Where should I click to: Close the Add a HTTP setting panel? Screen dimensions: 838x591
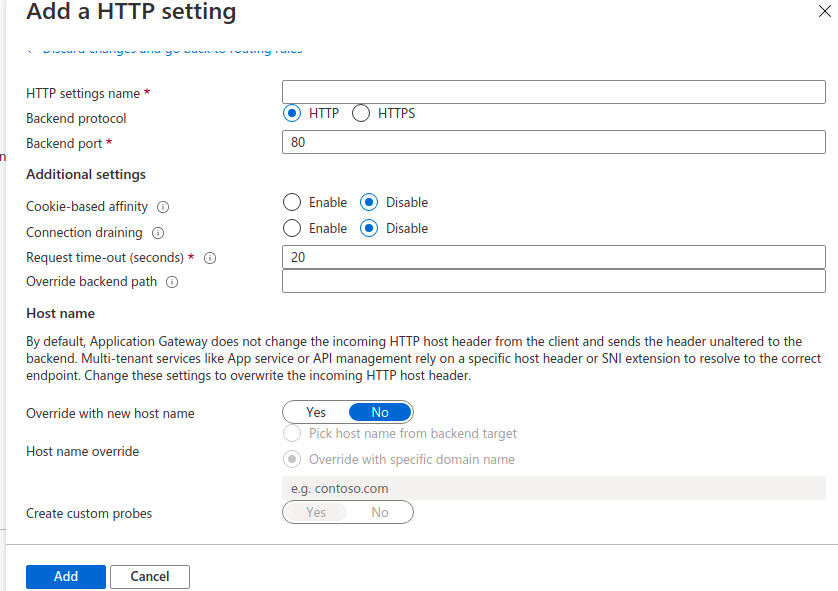tap(824, 9)
